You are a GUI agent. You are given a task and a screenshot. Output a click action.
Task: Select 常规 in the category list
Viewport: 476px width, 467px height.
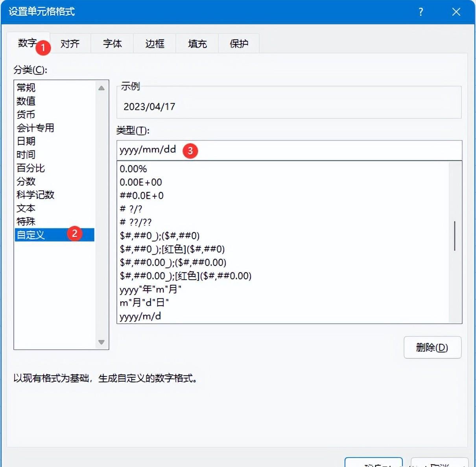click(54, 87)
